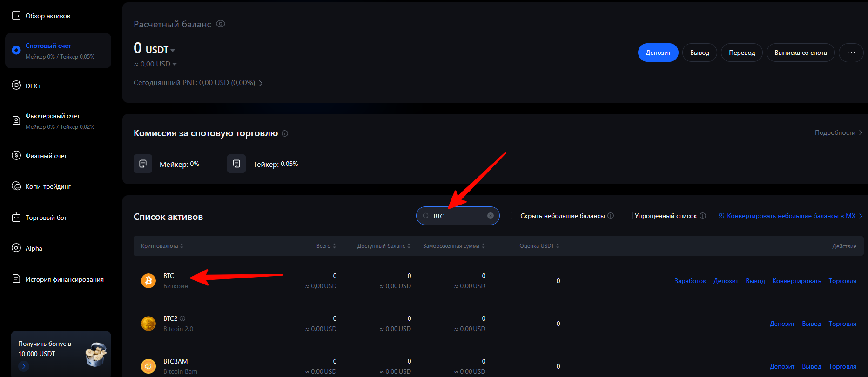Open Фьючерсный счет icon
The image size is (868, 377).
tap(16, 121)
